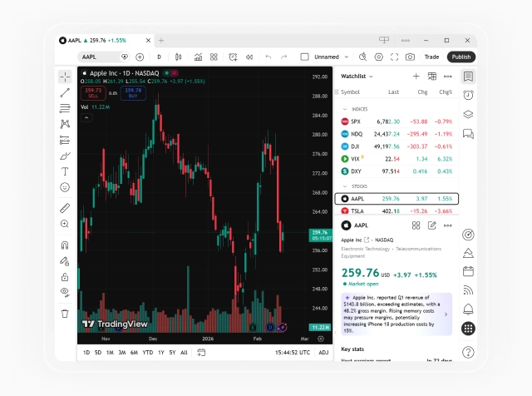Select the patterns drawing tool
Screen dimensions: 532x396
click(x=65, y=124)
